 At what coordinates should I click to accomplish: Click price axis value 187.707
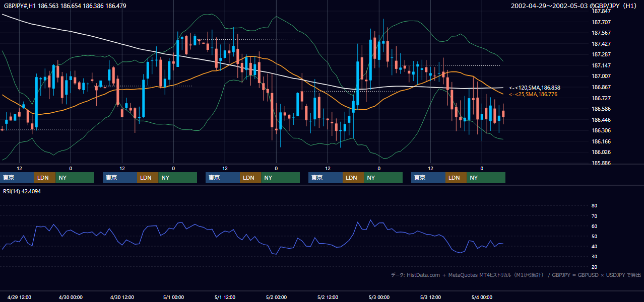coord(601,22)
